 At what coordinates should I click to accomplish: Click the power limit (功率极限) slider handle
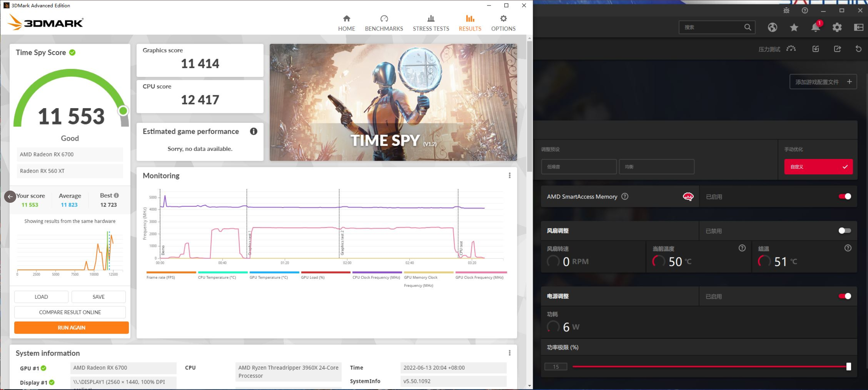tap(848, 367)
